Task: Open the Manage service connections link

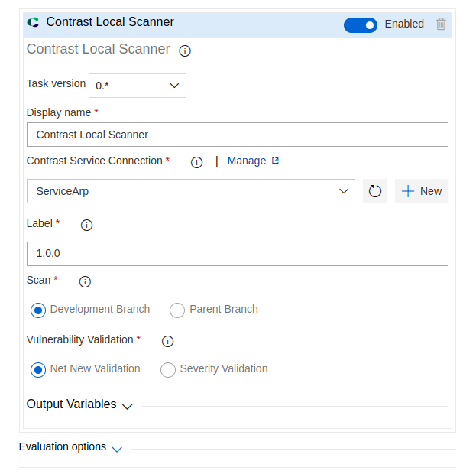Action: point(252,161)
